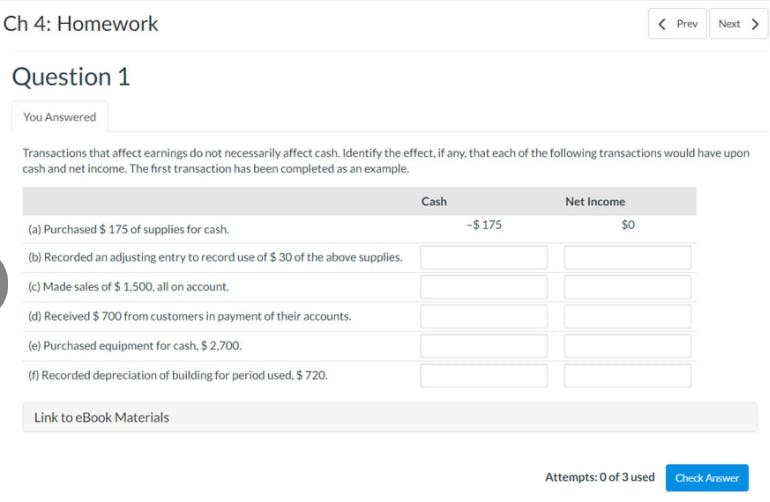
Task: Click Net Income field for adjusting entry (b)
Action: [627, 257]
